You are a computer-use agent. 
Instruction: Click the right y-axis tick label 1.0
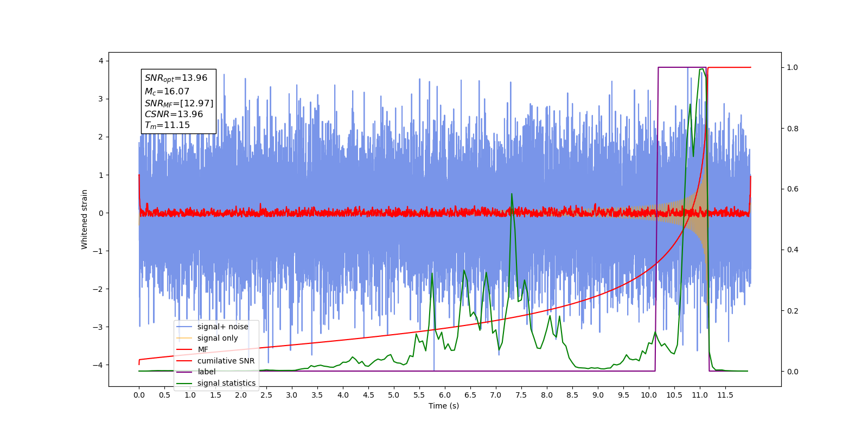click(793, 68)
